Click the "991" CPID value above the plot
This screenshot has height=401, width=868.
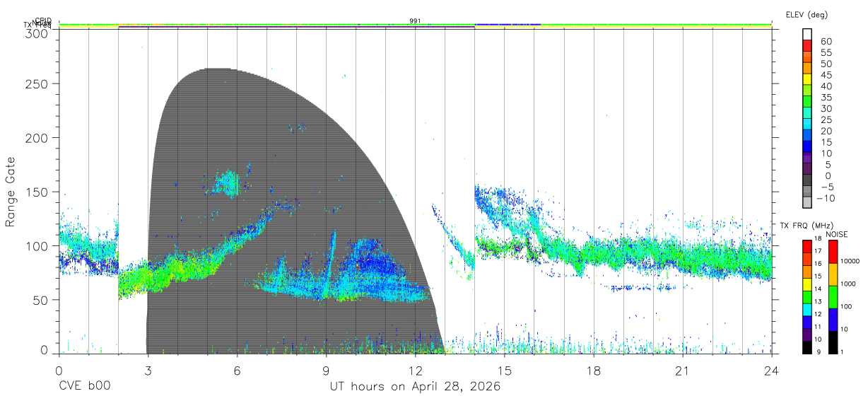coord(415,21)
